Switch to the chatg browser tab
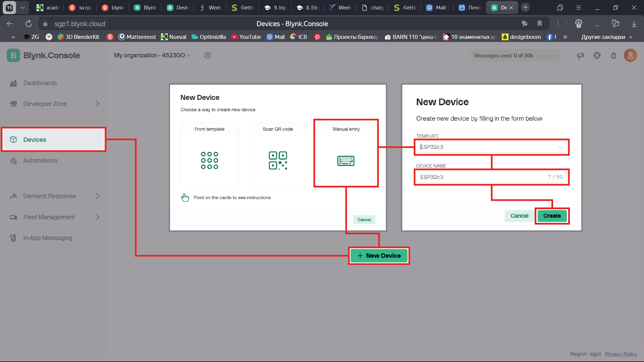644x362 pixels. click(x=373, y=7)
